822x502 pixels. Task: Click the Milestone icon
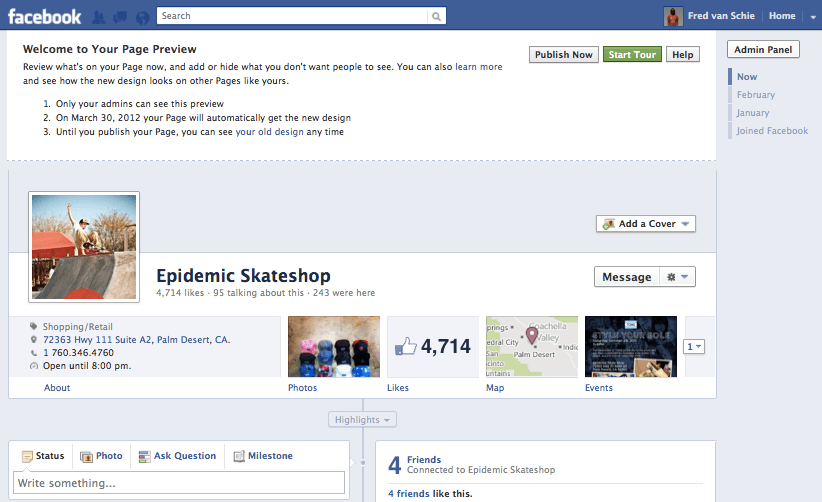coord(239,456)
